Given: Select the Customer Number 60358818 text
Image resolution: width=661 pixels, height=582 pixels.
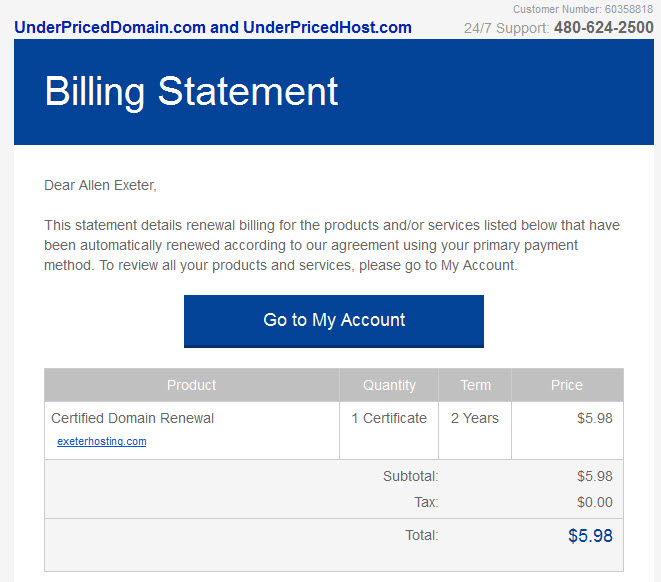Looking at the screenshot, I should (x=583, y=9).
